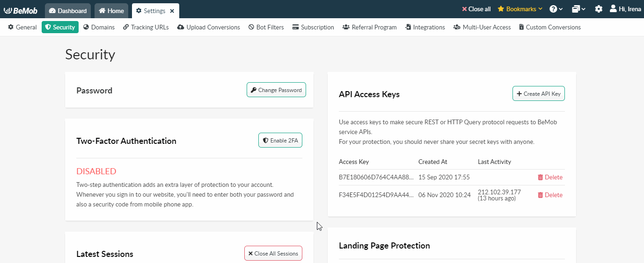Switch to the Dashboard tab
Image resolution: width=644 pixels, height=263 pixels.
pos(68,11)
